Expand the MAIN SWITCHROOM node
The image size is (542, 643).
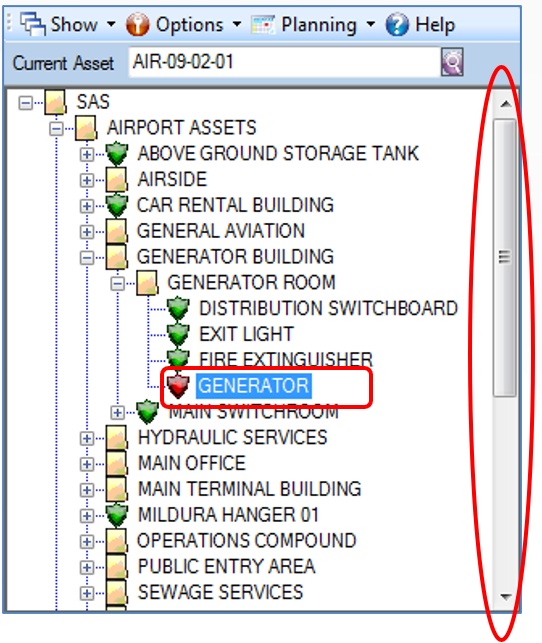pos(117,413)
